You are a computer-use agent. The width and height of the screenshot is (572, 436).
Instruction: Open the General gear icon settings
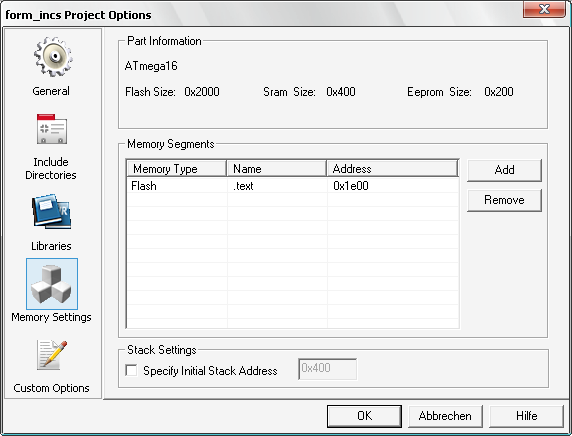point(53,57)
